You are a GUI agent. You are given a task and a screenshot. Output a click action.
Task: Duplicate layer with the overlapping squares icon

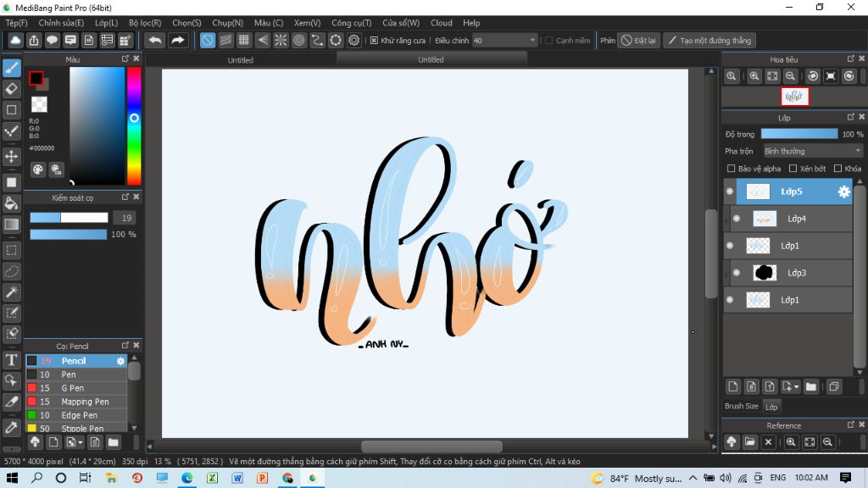834,386
